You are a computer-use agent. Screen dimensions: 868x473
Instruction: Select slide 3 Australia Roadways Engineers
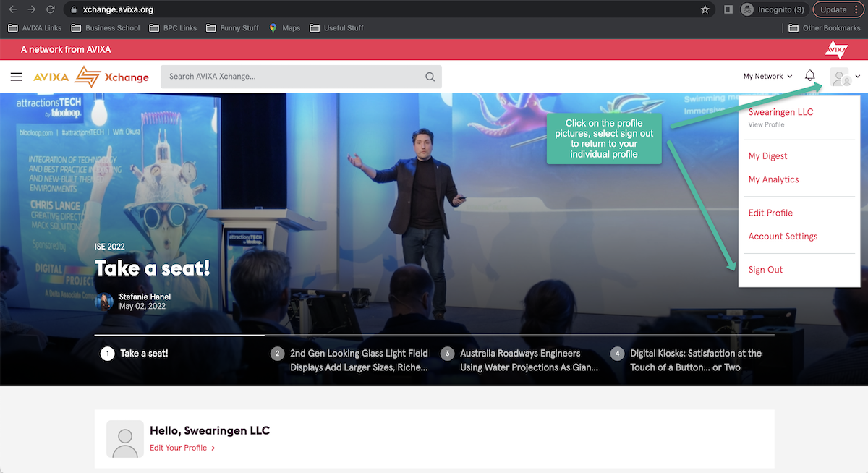[x=520, y=360]
